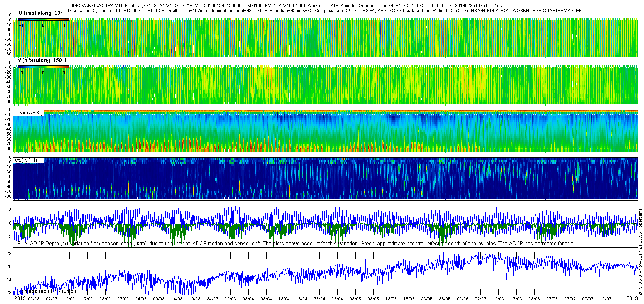Select the '19/03' date on the time axis
The height and width of the screenshot is (304, 644).
click(x=195, y=299)
